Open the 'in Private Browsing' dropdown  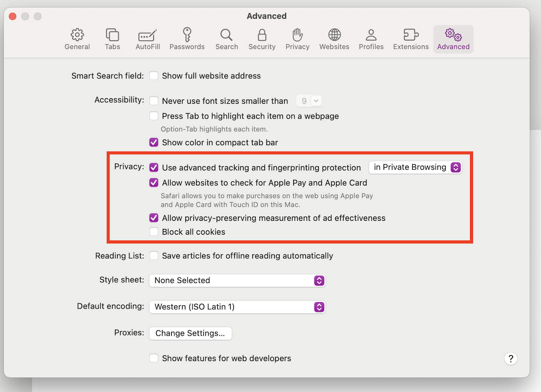[x=416, y=167]
